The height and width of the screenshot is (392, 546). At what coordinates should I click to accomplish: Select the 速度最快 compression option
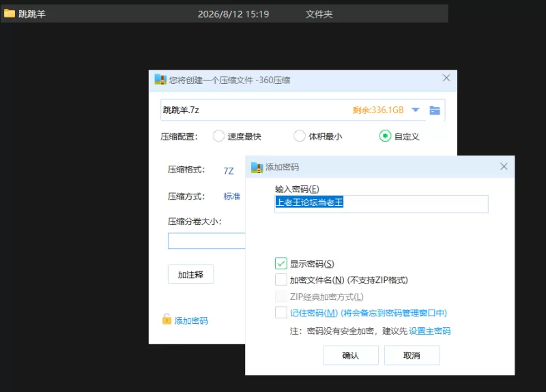(218, 136)
